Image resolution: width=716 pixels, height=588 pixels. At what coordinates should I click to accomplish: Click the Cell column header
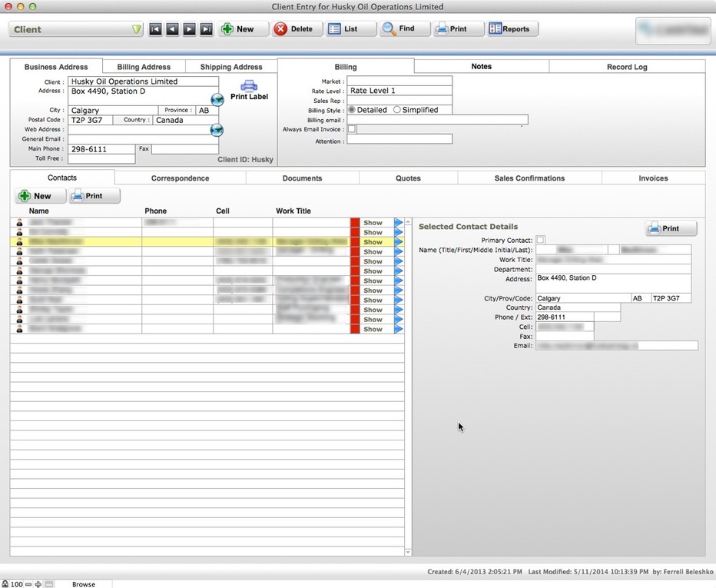[222, 211]
